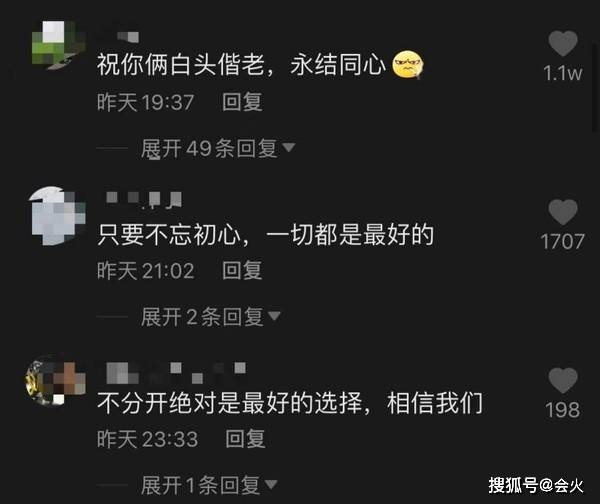Reply to the 昨天21:02 comment

coord(242,271)
